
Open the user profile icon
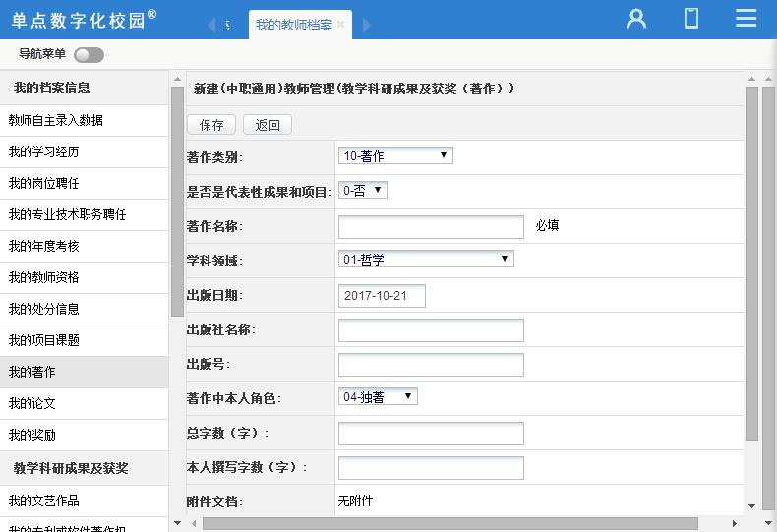click(636, 19)
